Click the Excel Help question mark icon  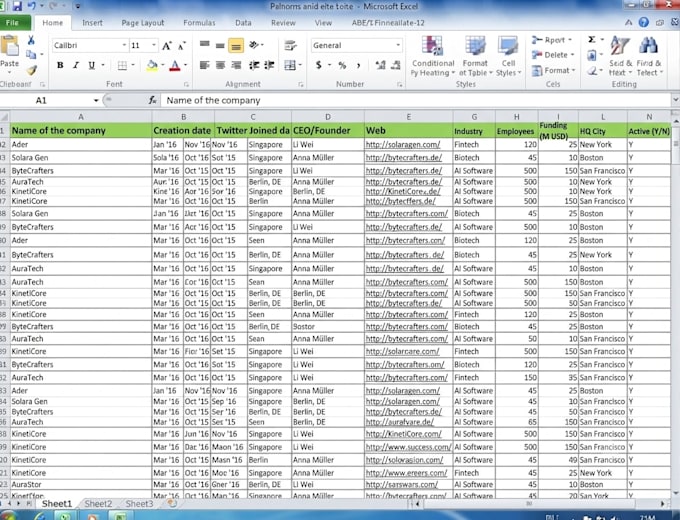(644, 23)
